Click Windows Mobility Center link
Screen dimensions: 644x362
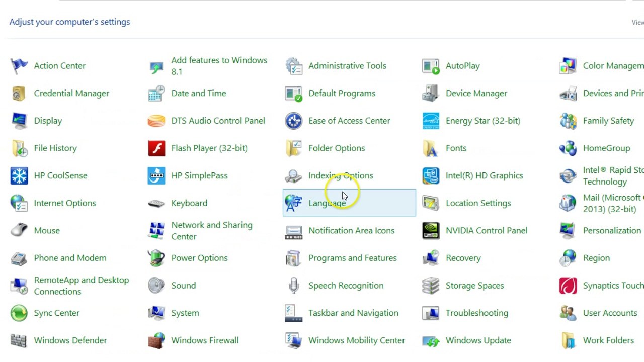(x=357, y=340)
